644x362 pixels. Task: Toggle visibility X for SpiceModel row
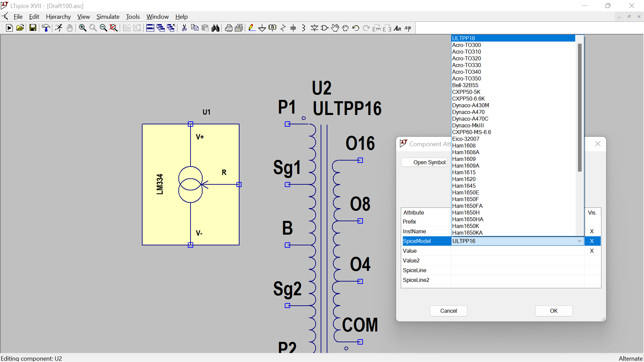tap(592, 241)
